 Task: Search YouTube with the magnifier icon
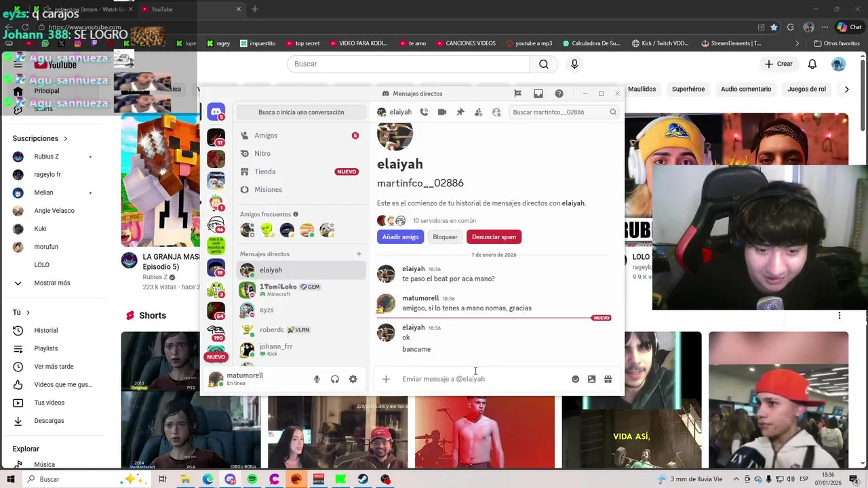point(544,64)
